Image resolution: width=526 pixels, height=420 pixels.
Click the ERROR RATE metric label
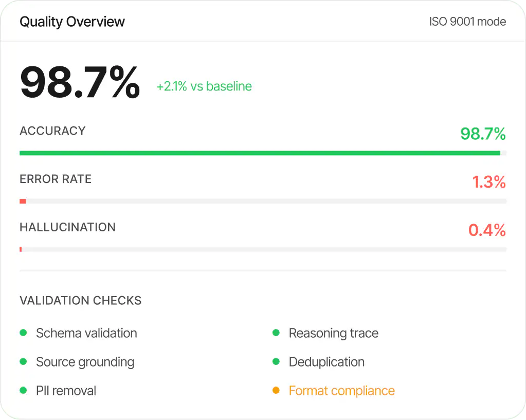click(56, 179)
